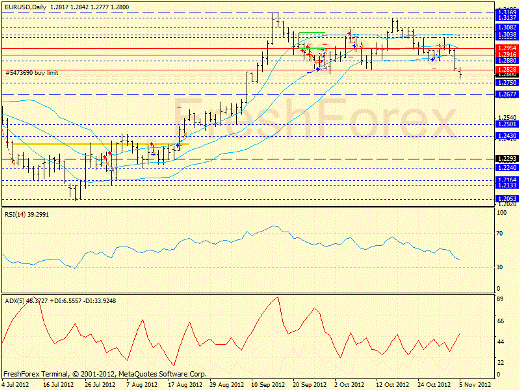Select the blue 1.2880 price label
This screenshot has width=520, height=390.
pyautogui.click(x=507, y=60)
